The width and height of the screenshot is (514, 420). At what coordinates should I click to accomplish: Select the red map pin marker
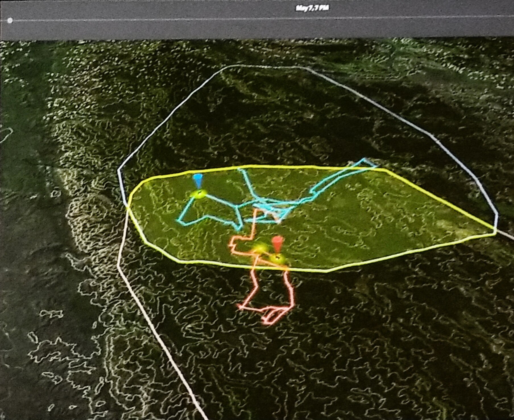277,244
